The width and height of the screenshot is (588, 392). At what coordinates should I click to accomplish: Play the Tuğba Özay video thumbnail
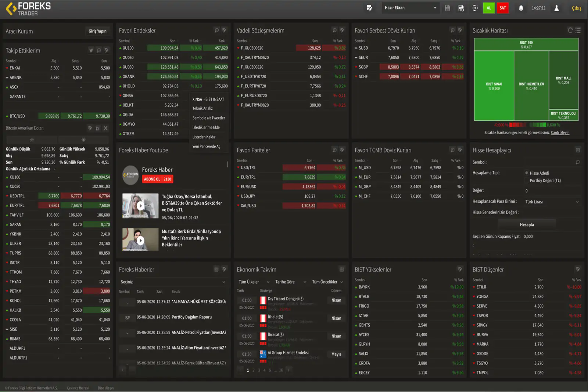(140, 206)
